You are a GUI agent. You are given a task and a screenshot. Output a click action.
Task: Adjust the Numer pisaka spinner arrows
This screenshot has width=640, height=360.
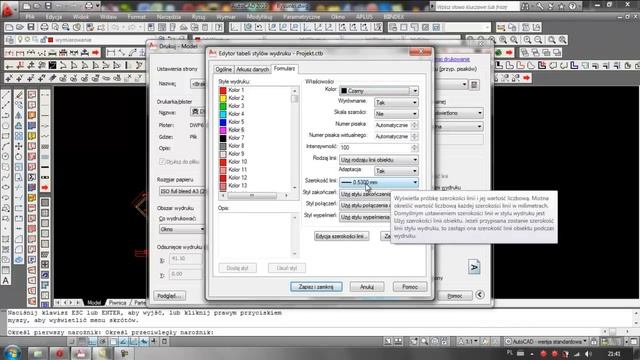click(415, 125)
